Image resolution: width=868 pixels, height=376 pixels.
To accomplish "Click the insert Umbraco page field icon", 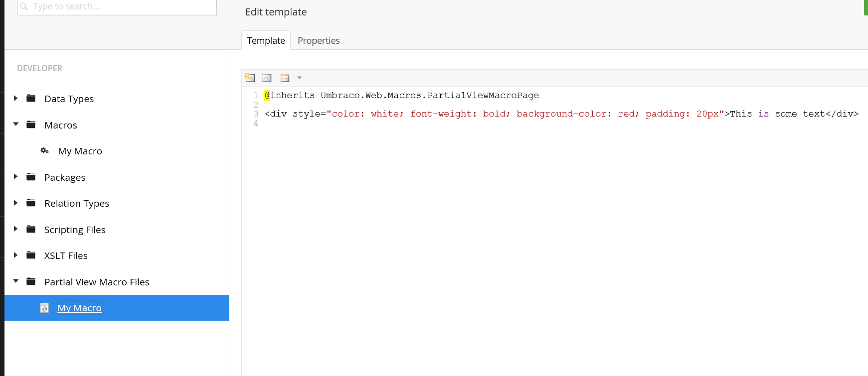I will [x=250, y=78].
